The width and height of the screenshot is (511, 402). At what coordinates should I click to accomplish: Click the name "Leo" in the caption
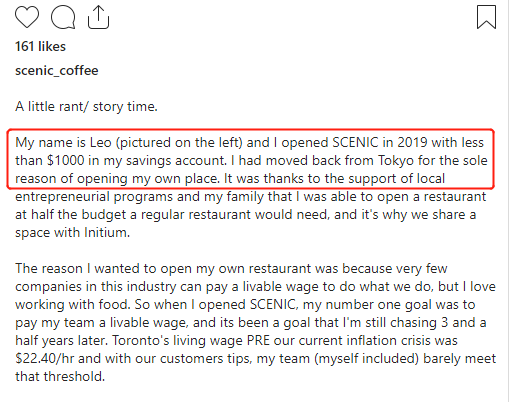(x=101, y=143)
